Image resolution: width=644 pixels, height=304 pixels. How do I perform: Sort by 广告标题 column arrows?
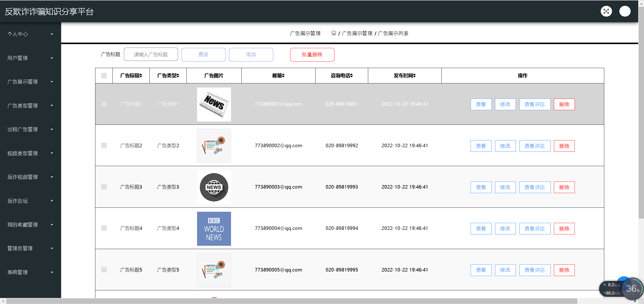coord(141,76)
